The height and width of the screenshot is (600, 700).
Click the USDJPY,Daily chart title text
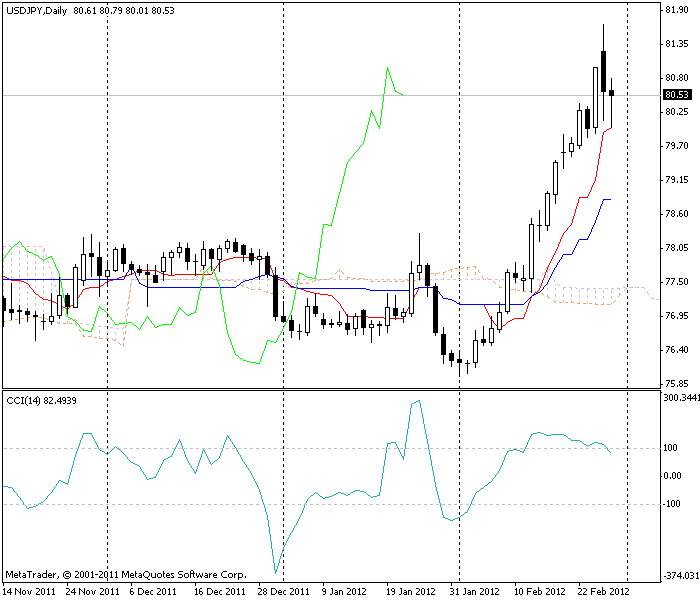pyautogui.click(x=36, y=10)
